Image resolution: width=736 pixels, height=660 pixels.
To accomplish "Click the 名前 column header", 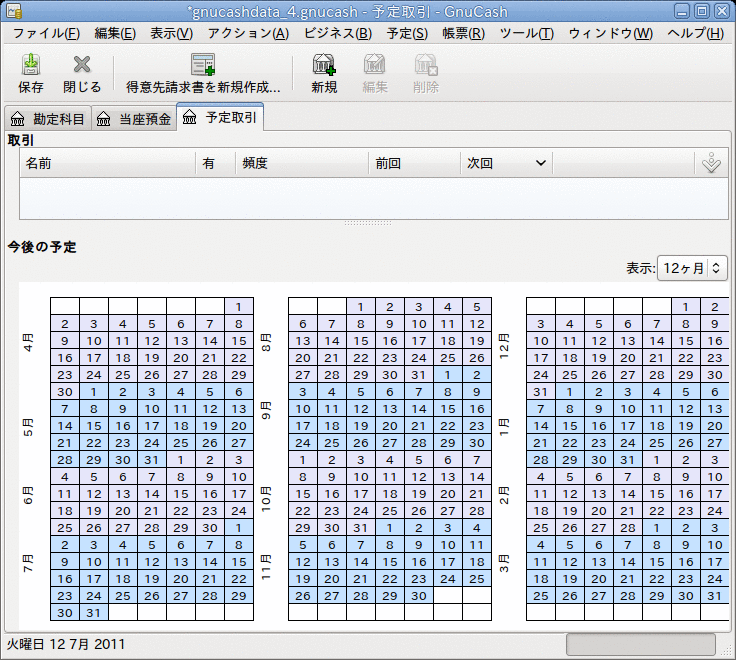I will tap(107, 163).
